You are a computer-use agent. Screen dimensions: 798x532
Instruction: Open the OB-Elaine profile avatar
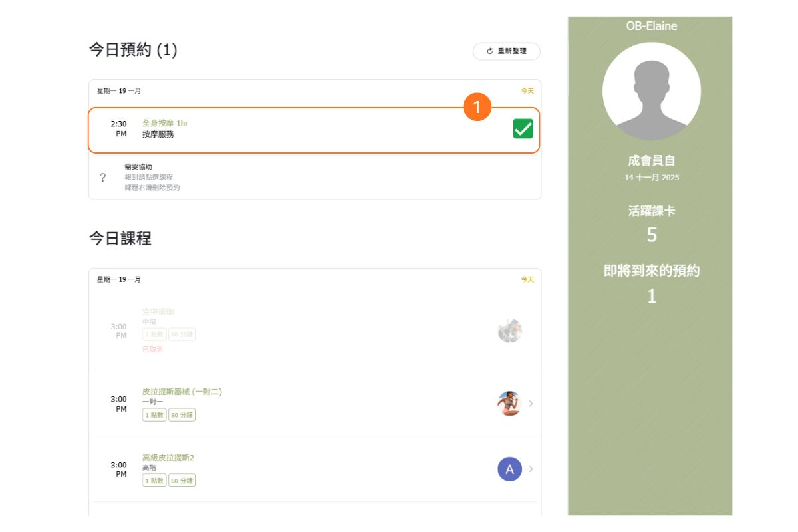(651, 92)
